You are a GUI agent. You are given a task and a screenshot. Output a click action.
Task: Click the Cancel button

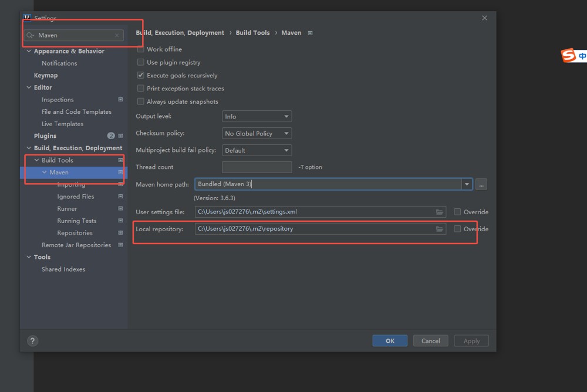(430, 341)
